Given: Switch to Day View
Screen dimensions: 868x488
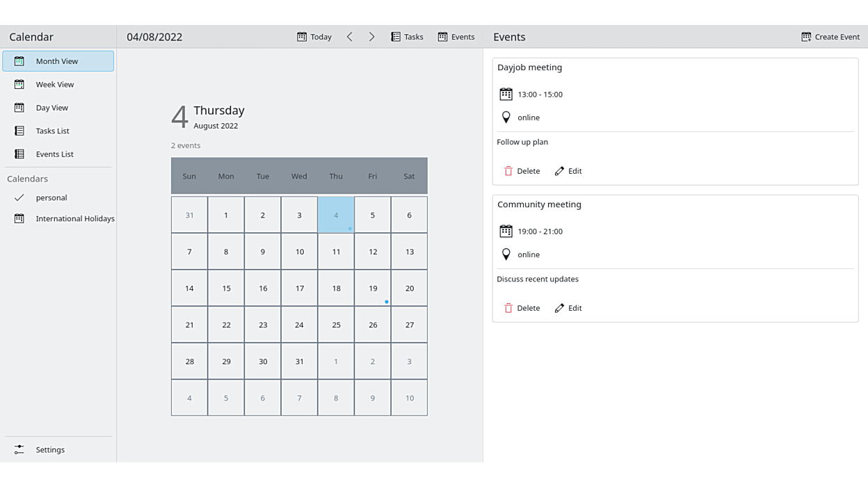Looking at the screenshot, I should point(52,108).
